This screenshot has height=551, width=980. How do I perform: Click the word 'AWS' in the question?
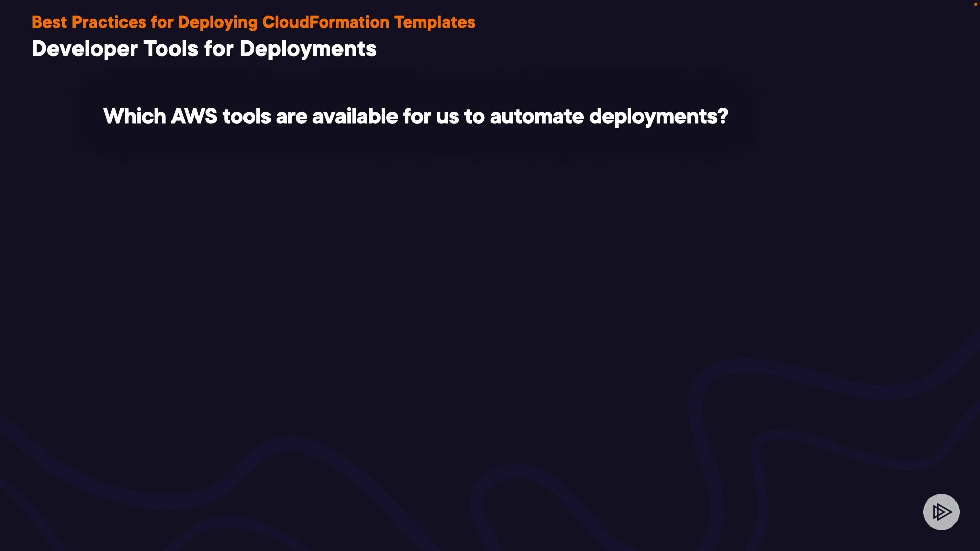(193, 117)
